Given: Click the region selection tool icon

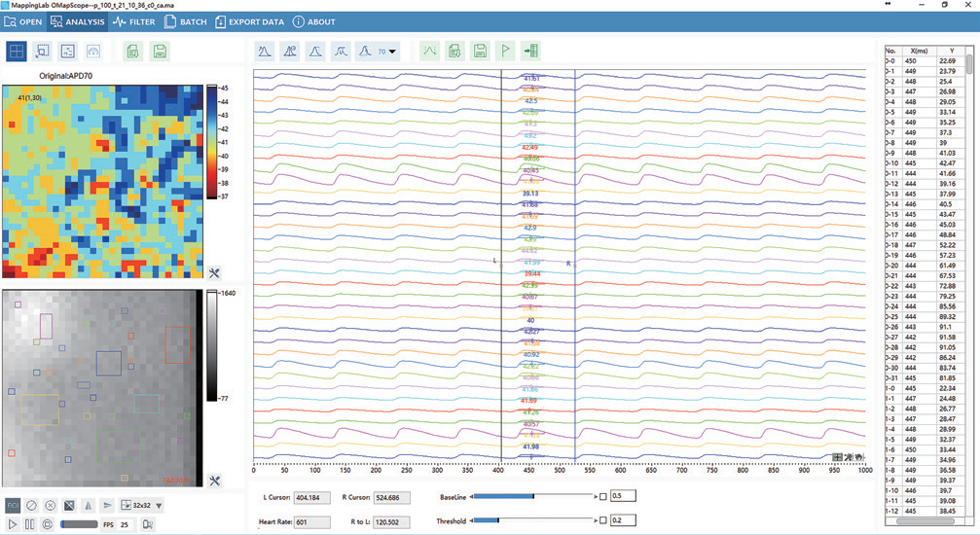Looking at the screenshot, I should 43,52.
